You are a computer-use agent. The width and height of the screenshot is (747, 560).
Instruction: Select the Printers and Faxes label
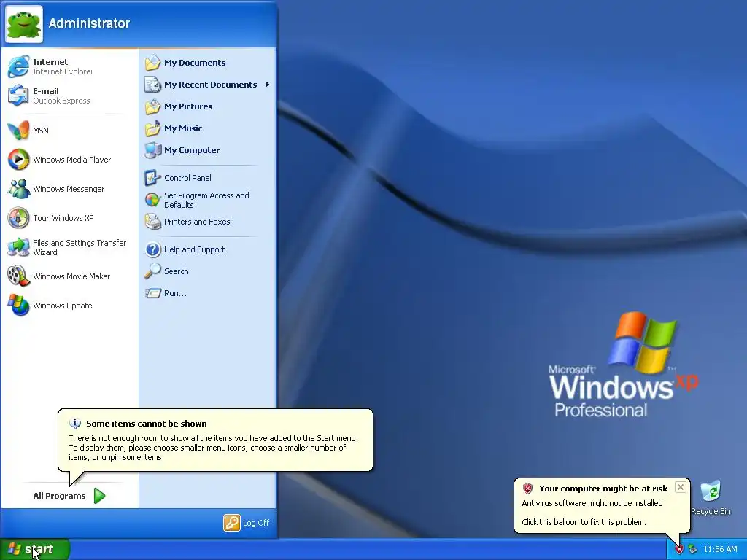pos(197,222)
